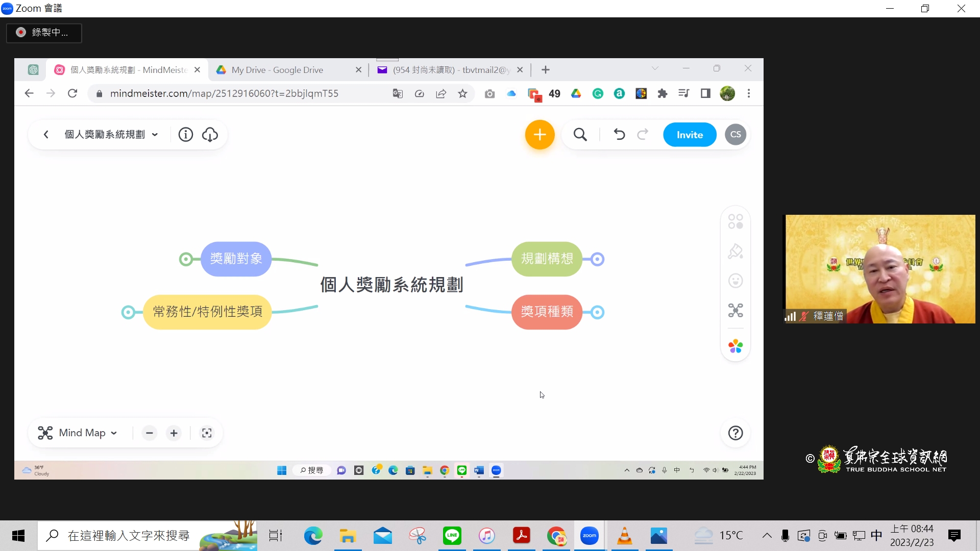Open the multicolor theme picker icon

pos(735,346)
